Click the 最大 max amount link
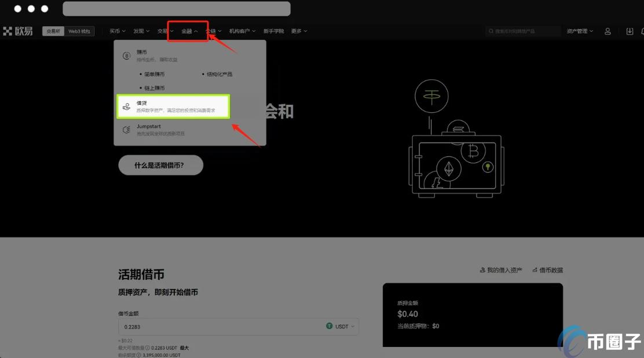This screenshot has height=358, width=644. 184,348
